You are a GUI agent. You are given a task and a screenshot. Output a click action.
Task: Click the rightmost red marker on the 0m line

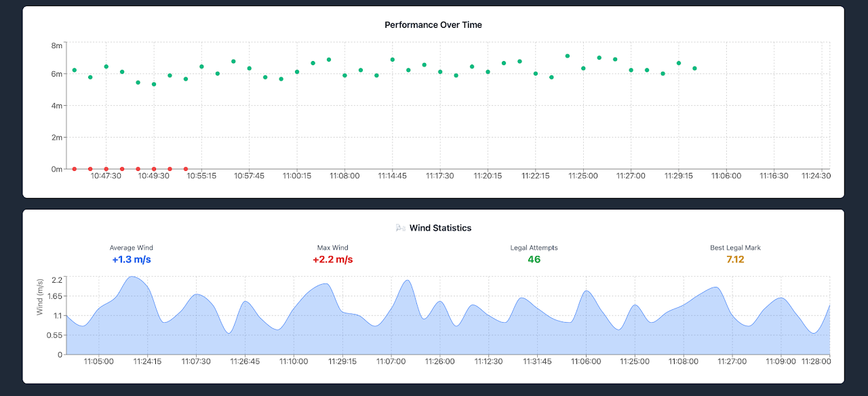[186, 169]
